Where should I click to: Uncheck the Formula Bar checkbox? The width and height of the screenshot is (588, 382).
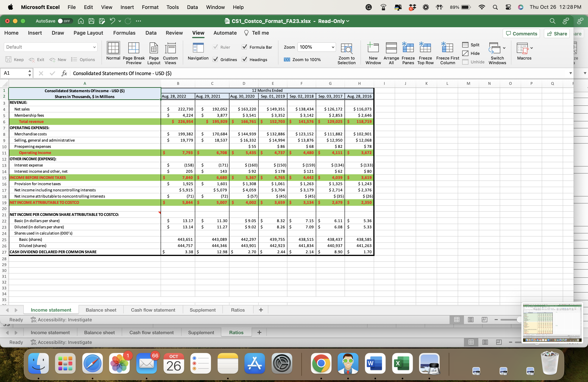244,47
